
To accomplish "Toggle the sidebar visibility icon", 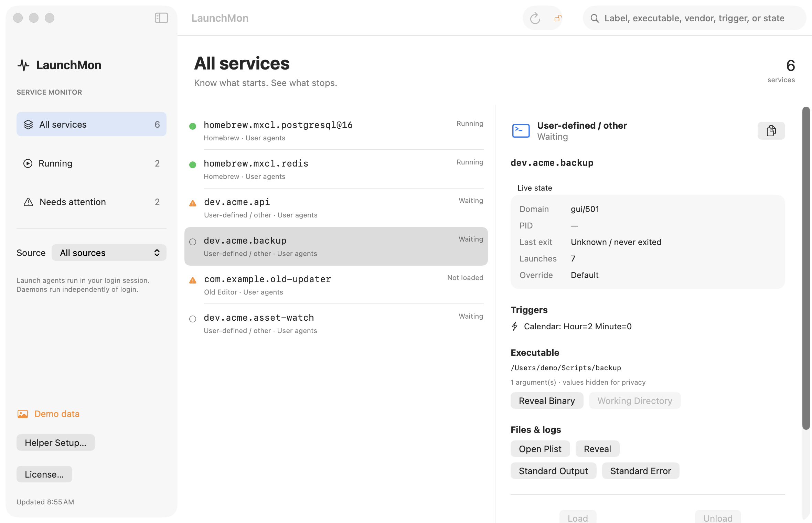I will [161, 18].
